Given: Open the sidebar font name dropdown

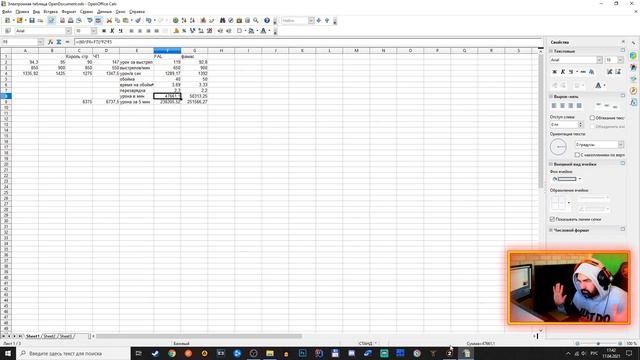Looking at the screenshot, I should click(x=599, y=60).
